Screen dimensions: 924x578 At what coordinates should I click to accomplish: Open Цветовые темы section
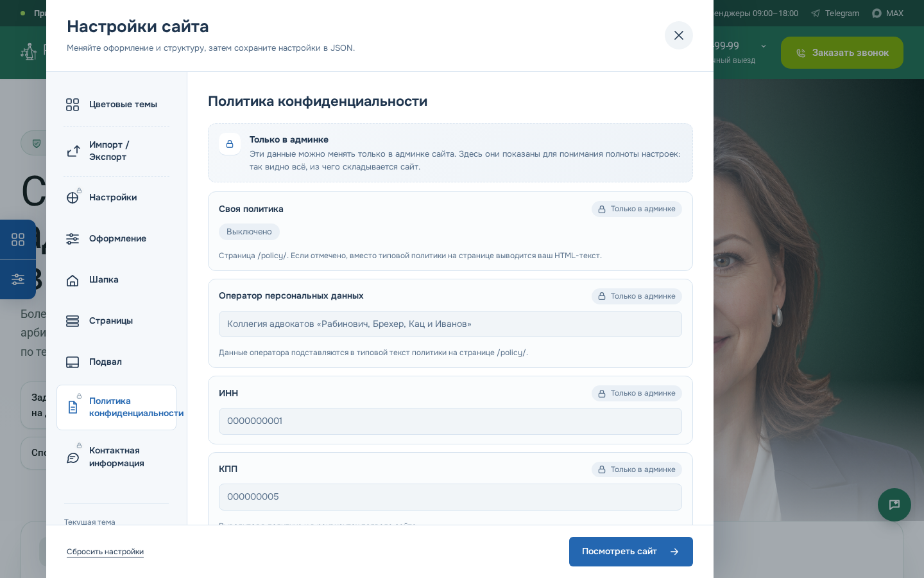pos(116,105)
